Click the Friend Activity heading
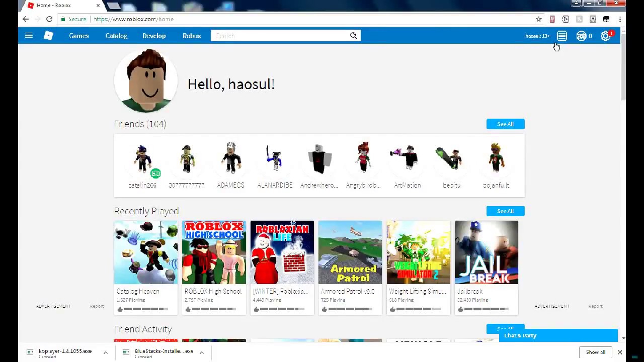The image size is (644, 362). tap(143, 329)
